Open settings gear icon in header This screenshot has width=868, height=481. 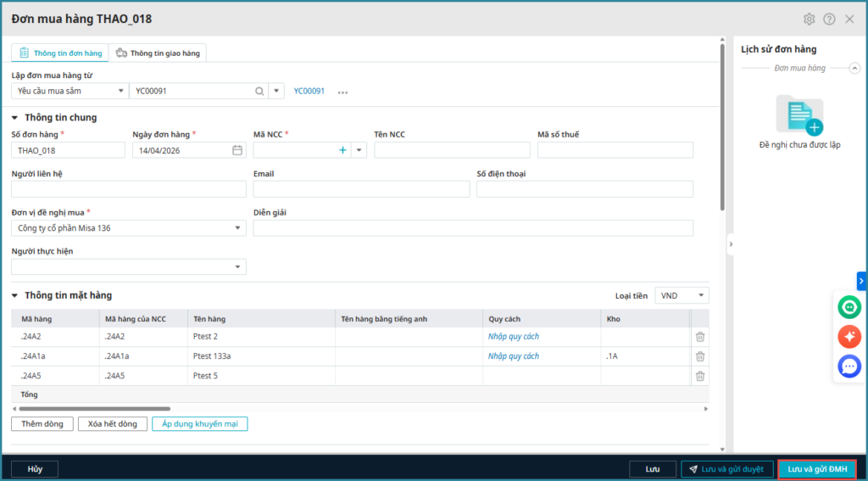809,19
